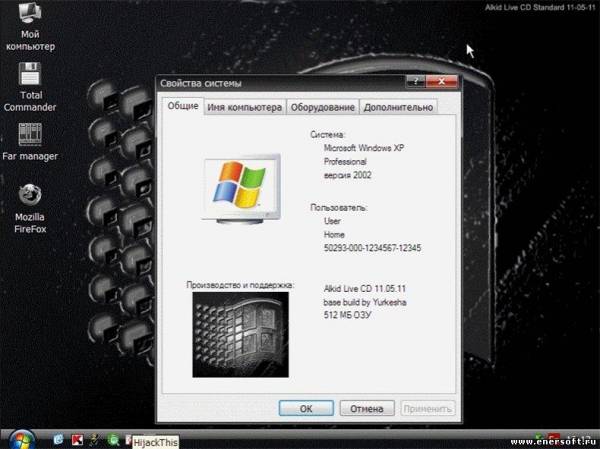Click the 'base build by Yurkesha' line
Viewport: 600px width, 449px height.
(x=365, y=302)
